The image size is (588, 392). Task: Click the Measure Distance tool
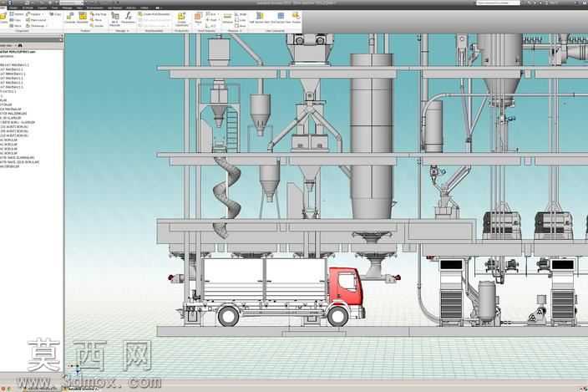pyautogui.click(x=227, y=18)
